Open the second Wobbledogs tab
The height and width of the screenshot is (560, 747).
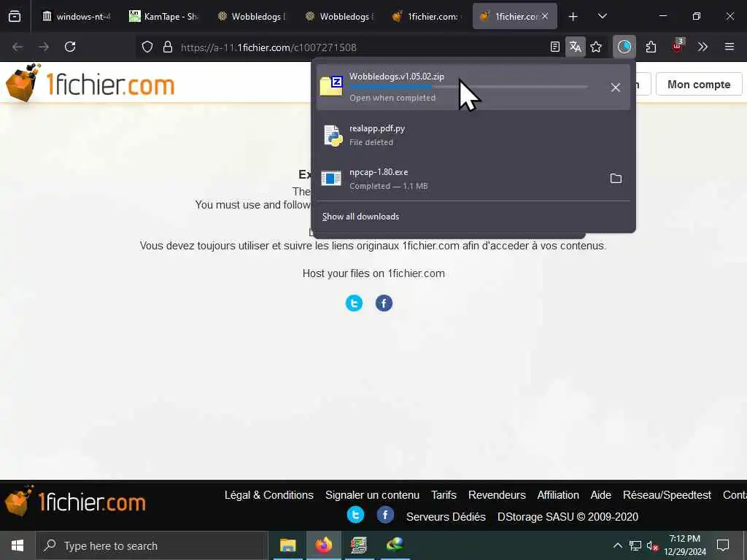(x=341, y=16)
